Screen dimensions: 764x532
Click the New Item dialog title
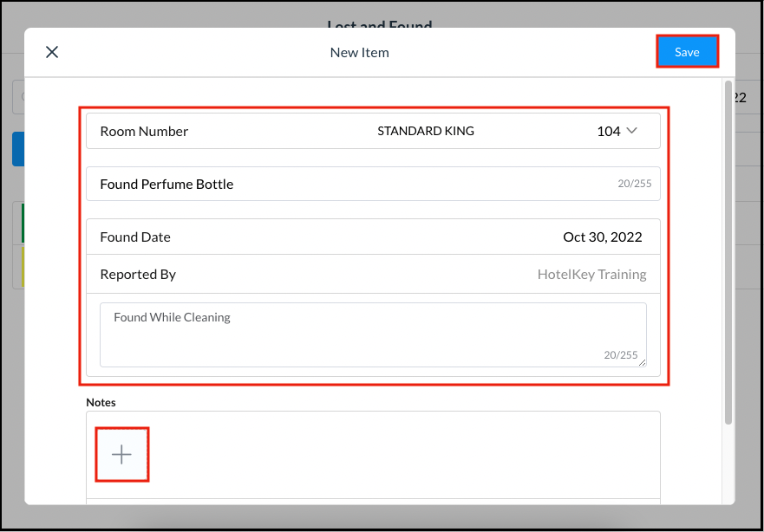(x=359, y=52)
